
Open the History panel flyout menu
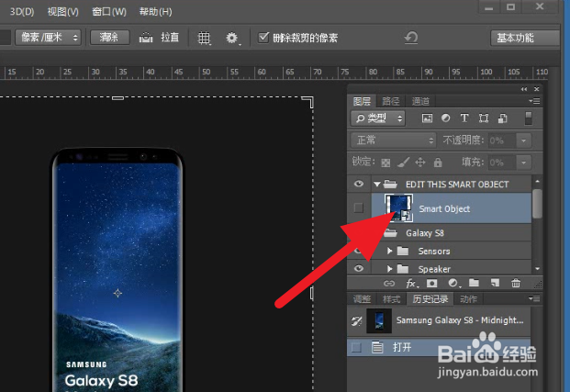534,298
